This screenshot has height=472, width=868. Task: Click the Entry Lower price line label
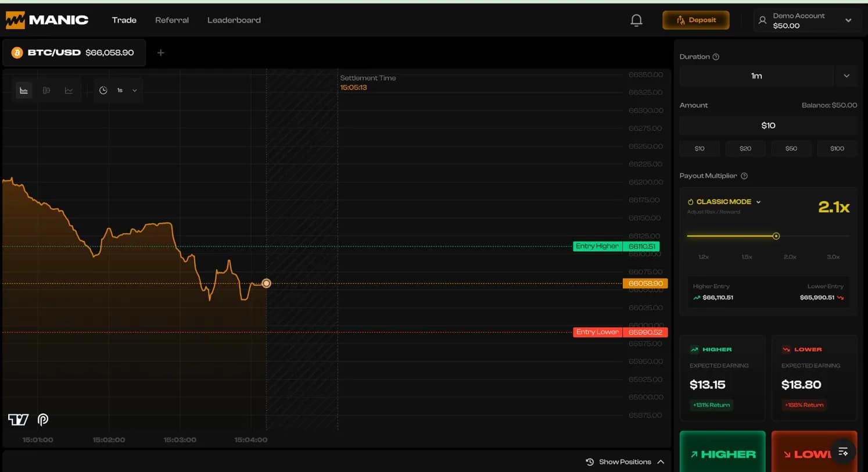pos(597,332)
